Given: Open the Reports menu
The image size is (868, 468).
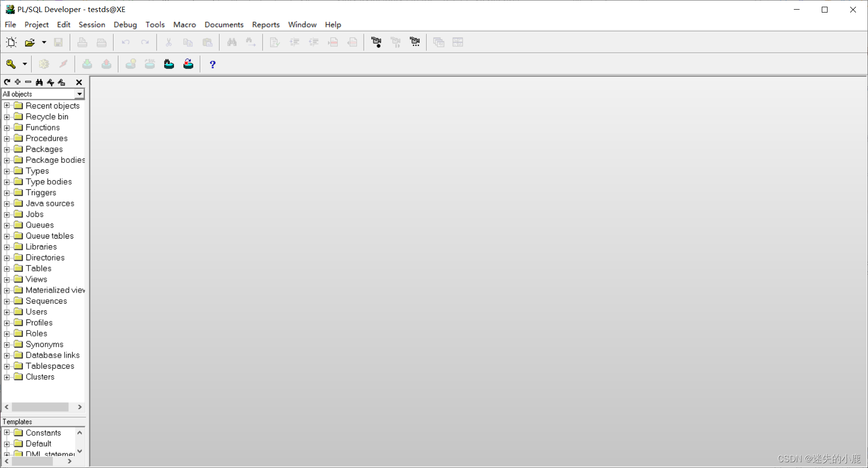Looking at the screenshot, I should pyautogui.click(x=266, y=25).
